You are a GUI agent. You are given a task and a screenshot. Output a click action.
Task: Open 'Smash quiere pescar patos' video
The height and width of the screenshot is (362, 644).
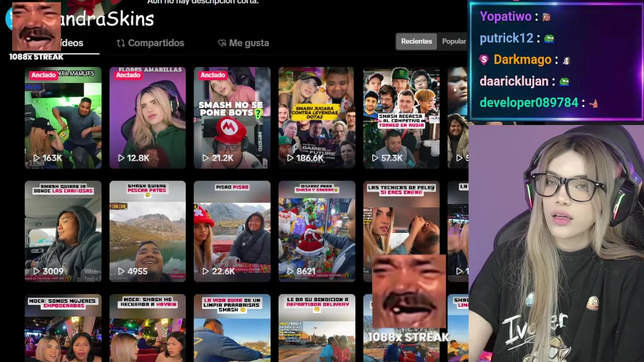point(147,231)
